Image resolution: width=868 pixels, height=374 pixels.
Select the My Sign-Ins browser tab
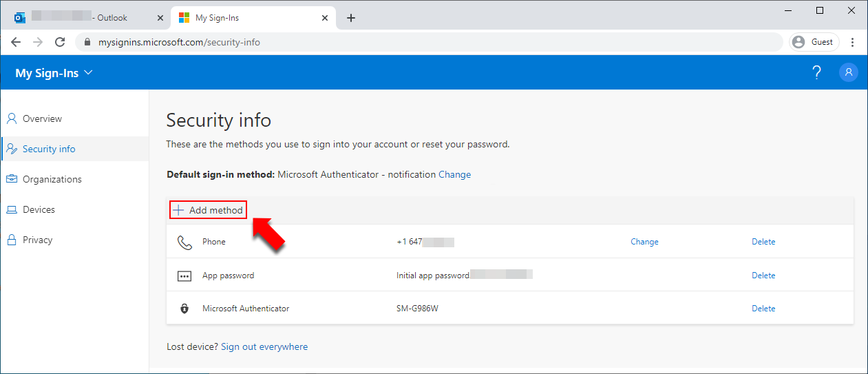pos(253,18)
